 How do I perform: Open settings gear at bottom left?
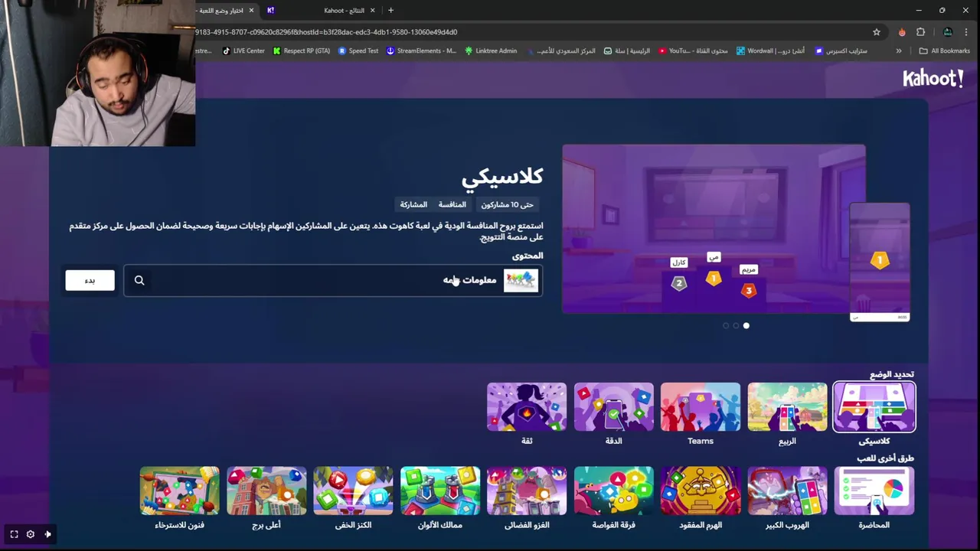pyautogui.click(x=31, y=534)
